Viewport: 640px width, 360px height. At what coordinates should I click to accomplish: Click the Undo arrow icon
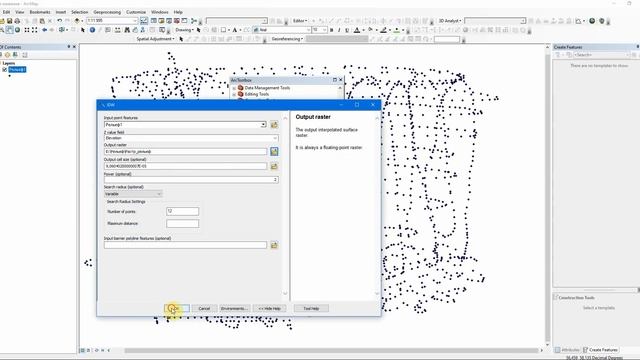[x=60, y=21]
